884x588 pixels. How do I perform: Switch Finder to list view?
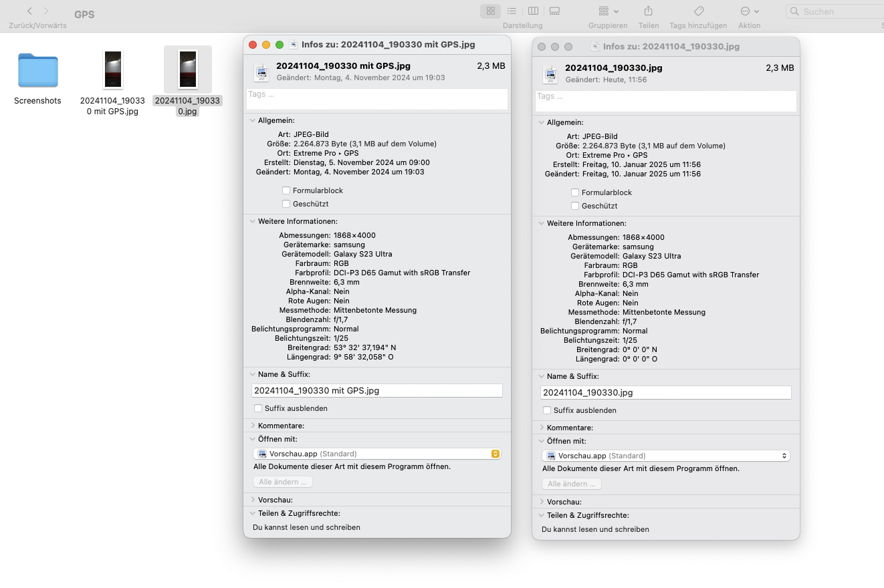point(512,11)
